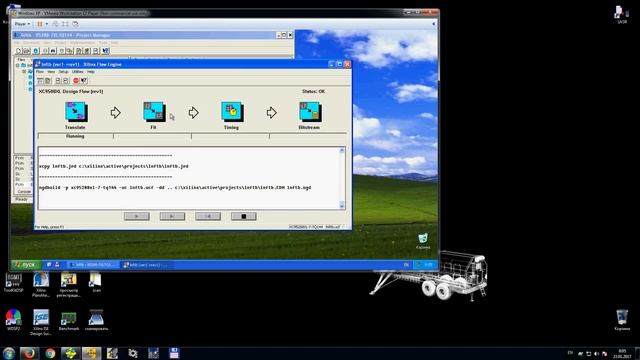Click the host taskbar clock
The height and width of the screenshot is (360, 640).
(x=622, y=353)
